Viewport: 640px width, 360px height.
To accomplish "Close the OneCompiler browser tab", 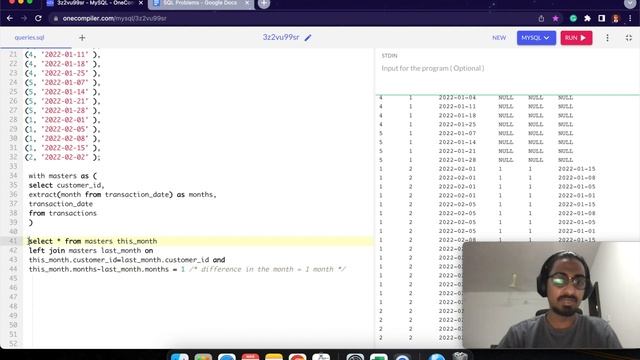I will [x=141, y=3].
